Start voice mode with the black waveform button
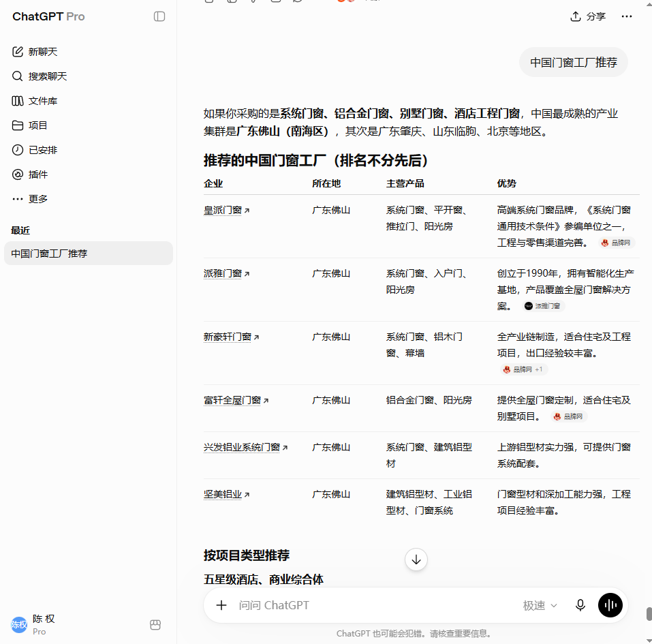Screen dimensions: 652x644 point(610,605)
